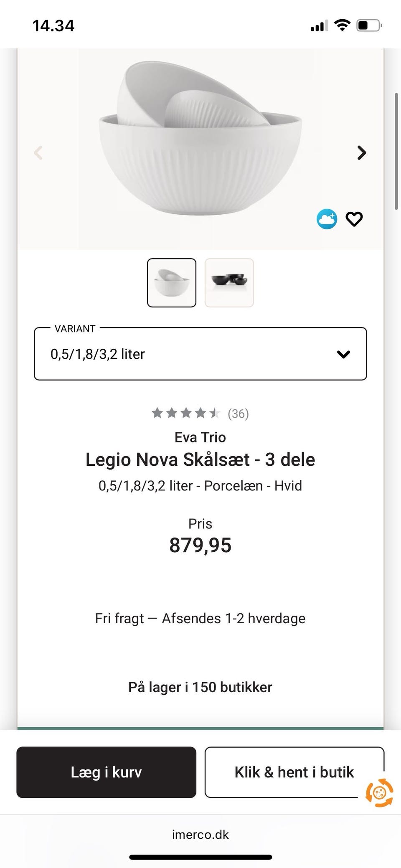
Task: Open the orange cookie settings icon
Action: (379, 792)
